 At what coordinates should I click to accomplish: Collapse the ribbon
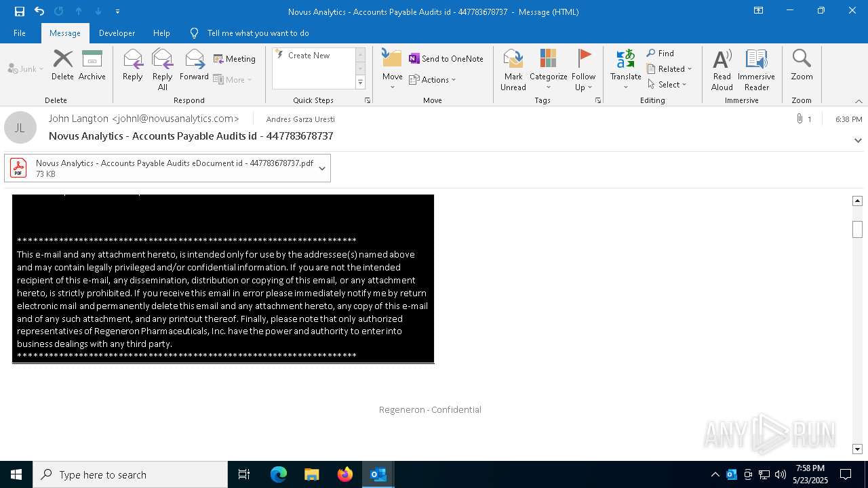click(x=859, y=101)
